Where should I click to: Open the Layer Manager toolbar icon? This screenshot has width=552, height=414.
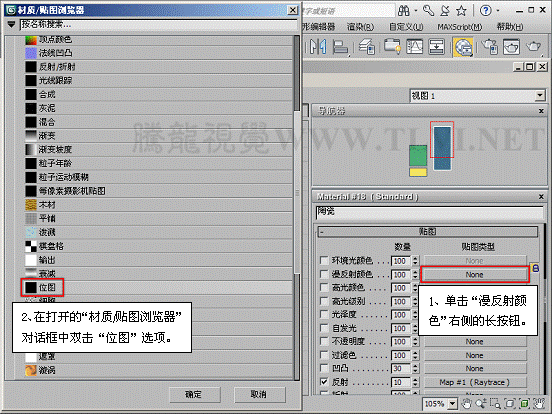[366, 47]
